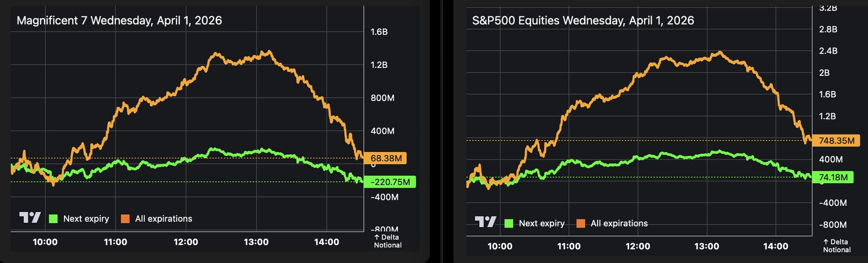Click 12:00 on the Magnificent 7 time axis

[186, 242]
